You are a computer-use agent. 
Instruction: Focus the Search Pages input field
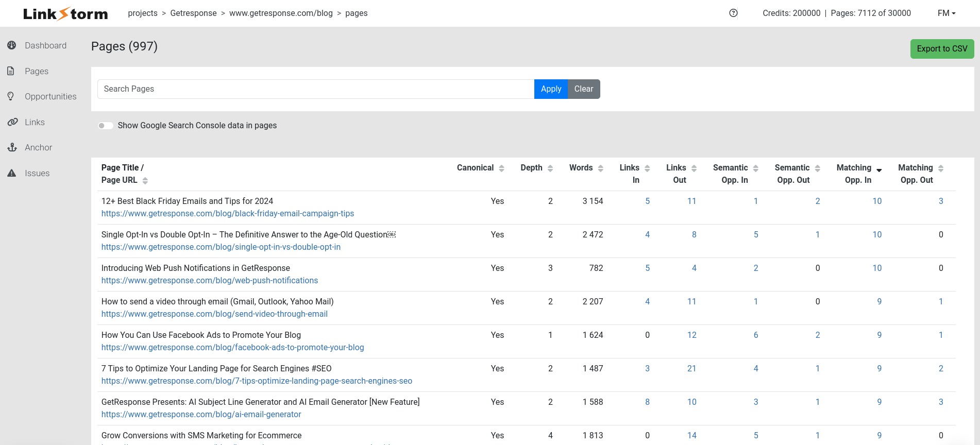(315, 89)
